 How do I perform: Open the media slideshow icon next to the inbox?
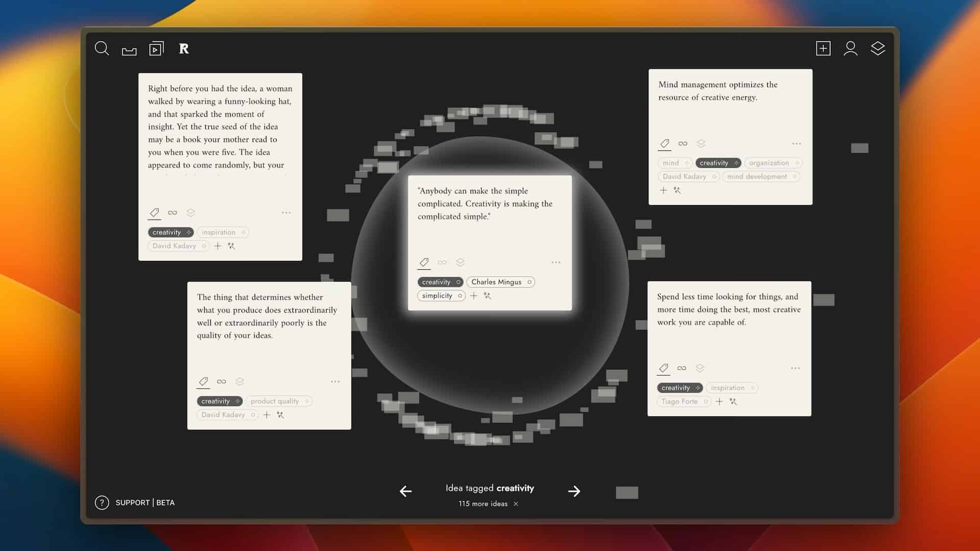156,48
